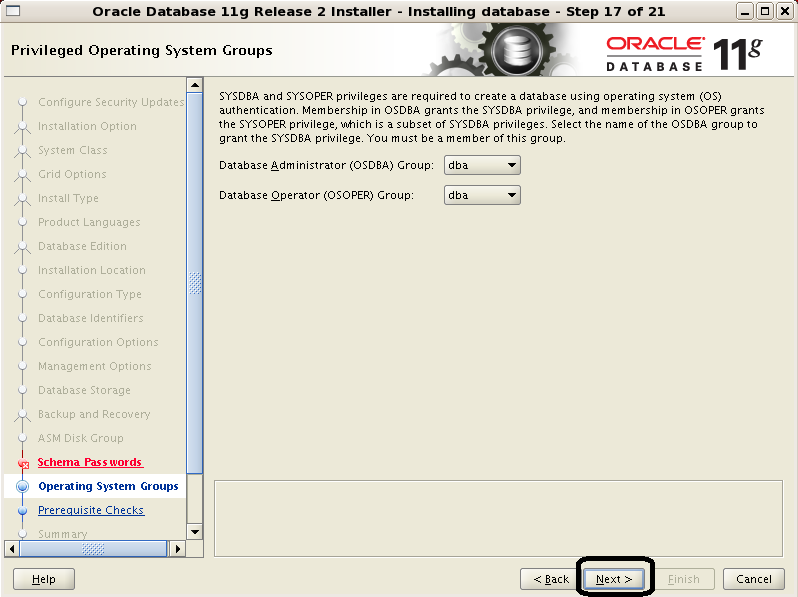Open the Schema Passwords step link
798x597 pixels.
[x=90, y=462]
